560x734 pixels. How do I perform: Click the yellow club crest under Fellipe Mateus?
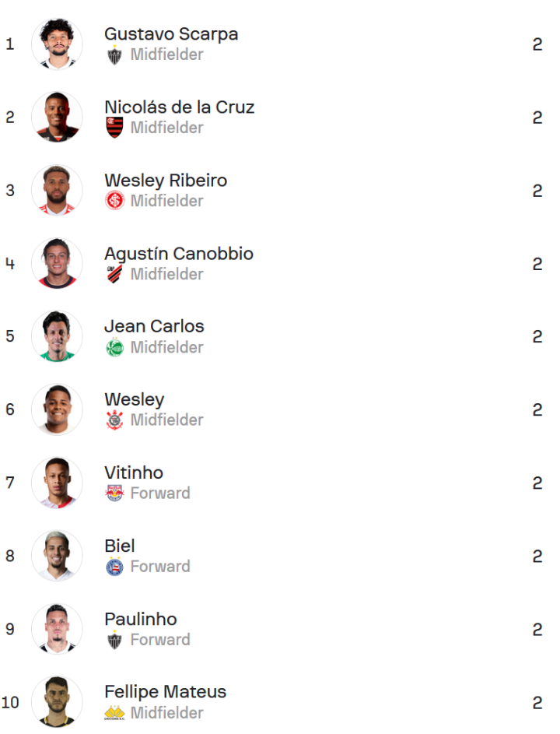[x=114, y=713]
